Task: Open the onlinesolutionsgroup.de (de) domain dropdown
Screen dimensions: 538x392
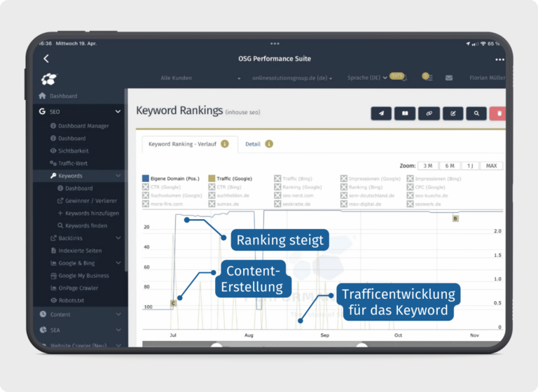Action: [x=292, y=78]
